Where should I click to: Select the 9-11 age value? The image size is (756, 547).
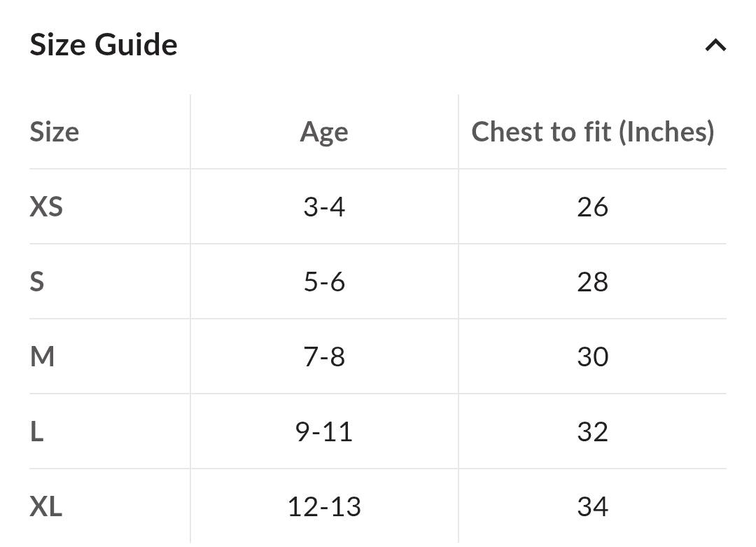pyautogui.click(x=324, y=431)
